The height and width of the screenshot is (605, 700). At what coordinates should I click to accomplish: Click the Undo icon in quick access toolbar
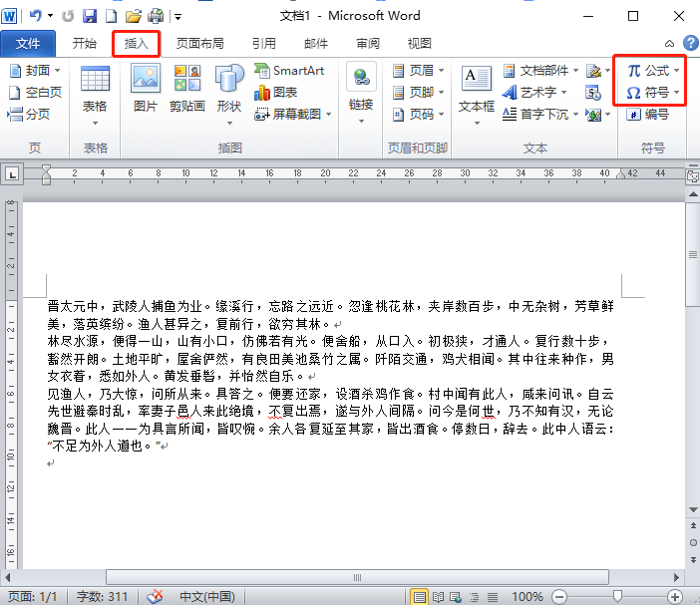pyautogui.click(x=35, y=17)
